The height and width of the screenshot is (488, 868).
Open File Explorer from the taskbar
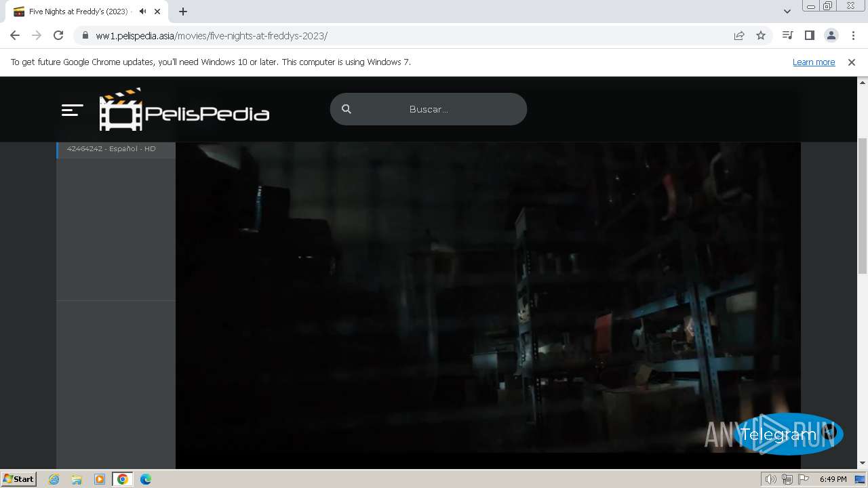pyautogui.click(x=77, y=479)
